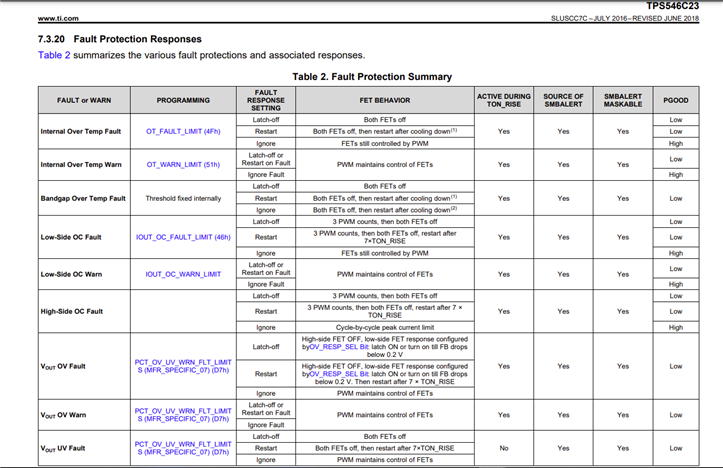Screen dimensions: 723x468
Task: Select the High-Side OC Fault row label
Action: tap(72, 311)
